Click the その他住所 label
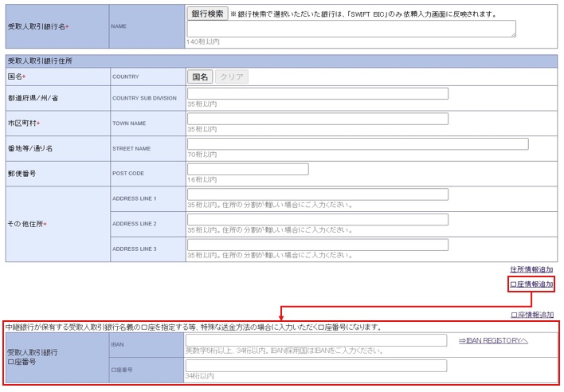Image resolution: width=564 pixels, height=392 pixels. 27,224
